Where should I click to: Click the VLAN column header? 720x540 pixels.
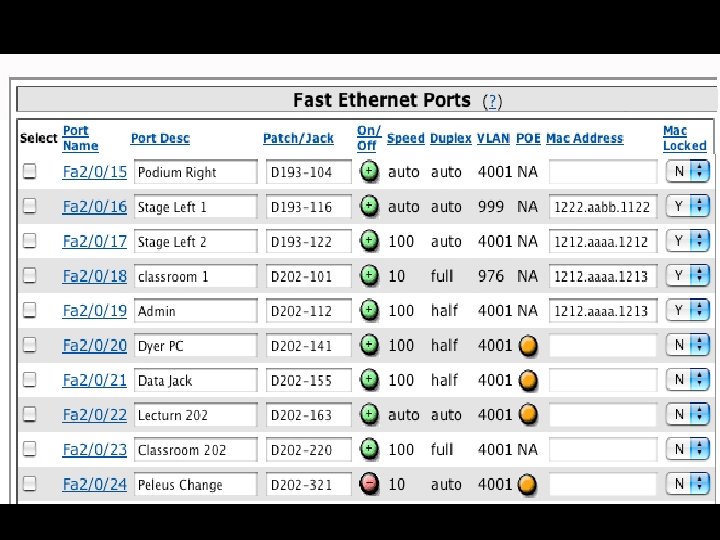(493, 139)
